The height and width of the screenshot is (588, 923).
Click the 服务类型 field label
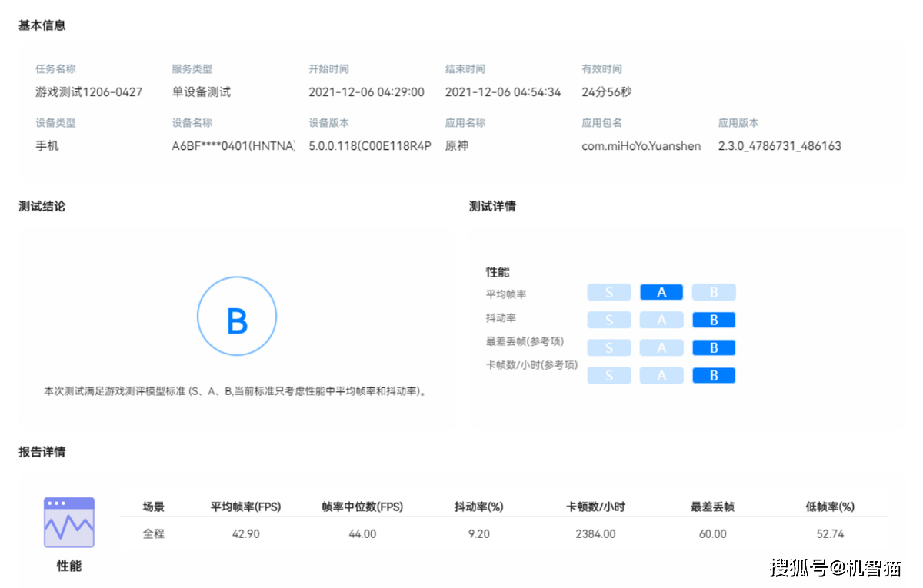[192, 69]
